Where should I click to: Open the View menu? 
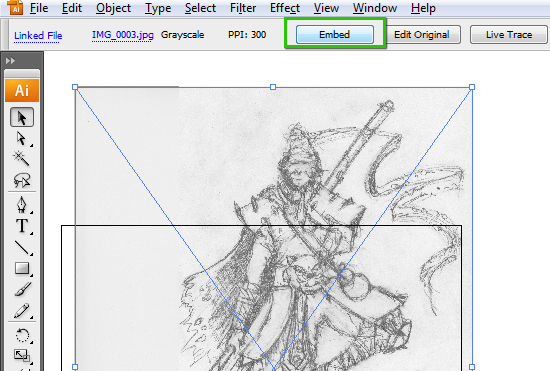click(x=326, y=8)
